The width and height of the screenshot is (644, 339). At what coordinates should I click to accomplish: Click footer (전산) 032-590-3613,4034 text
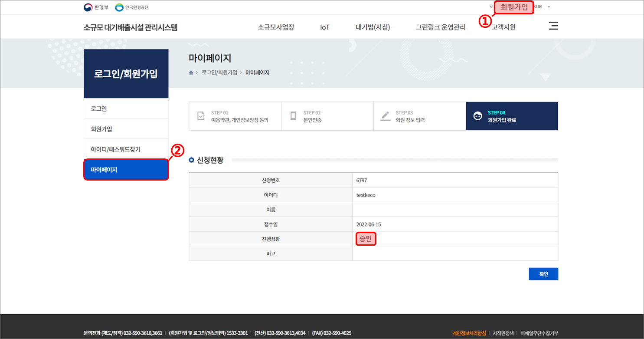pos(280,333)
